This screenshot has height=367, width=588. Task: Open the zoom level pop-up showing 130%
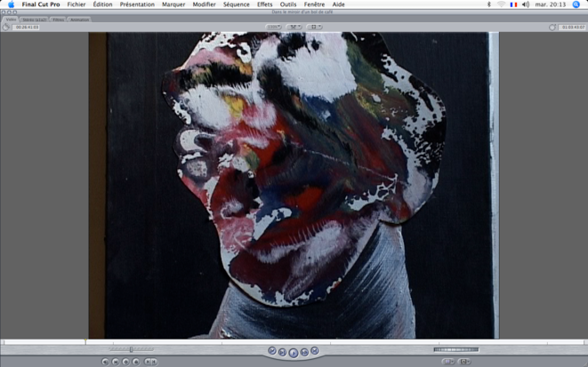click(273, 27)
